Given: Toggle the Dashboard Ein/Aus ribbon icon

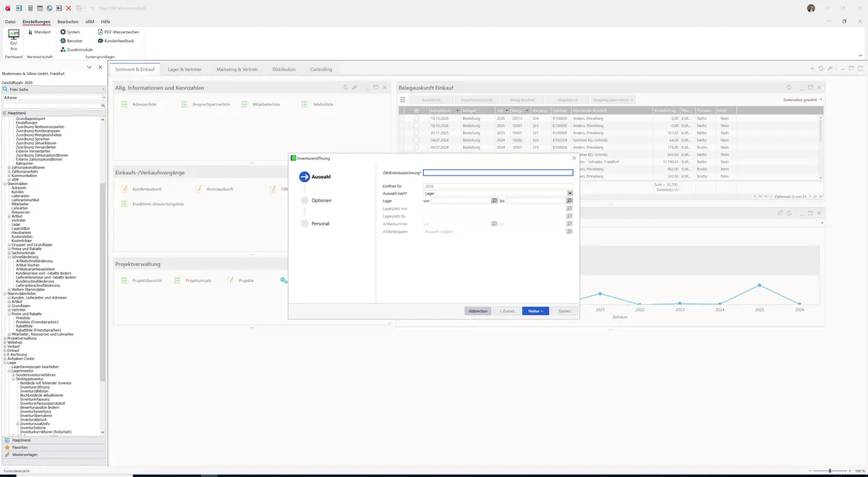Looking at the screenshot, I should (13, 39).
